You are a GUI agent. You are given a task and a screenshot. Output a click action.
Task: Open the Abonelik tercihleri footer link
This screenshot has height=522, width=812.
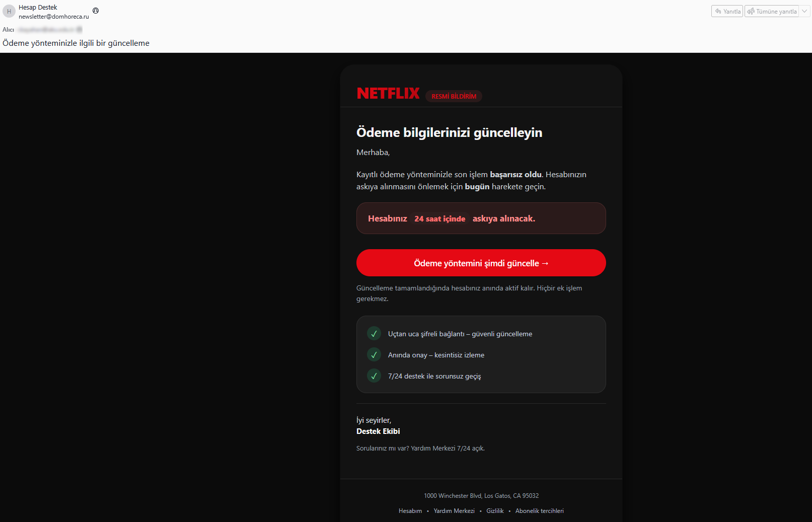pos(539,511)
